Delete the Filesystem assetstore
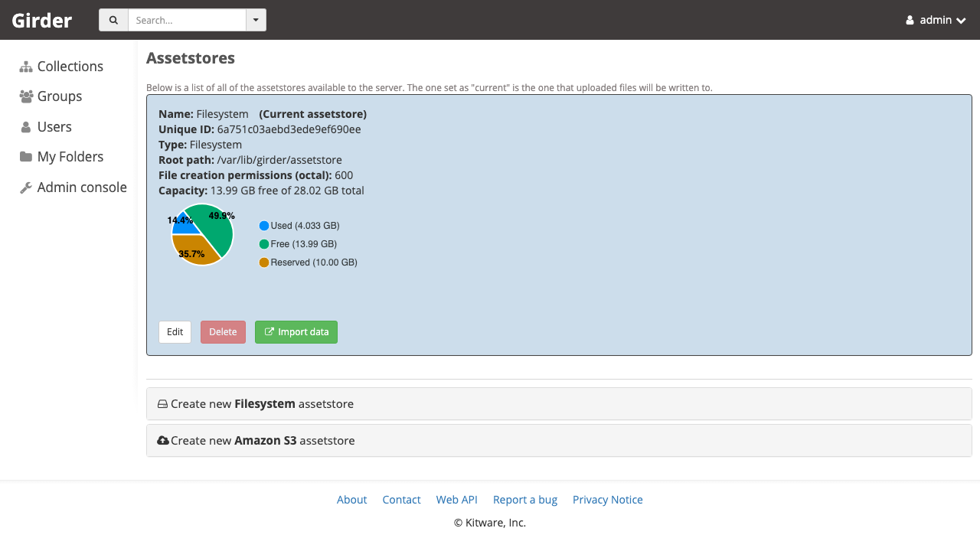 [223, 332]
